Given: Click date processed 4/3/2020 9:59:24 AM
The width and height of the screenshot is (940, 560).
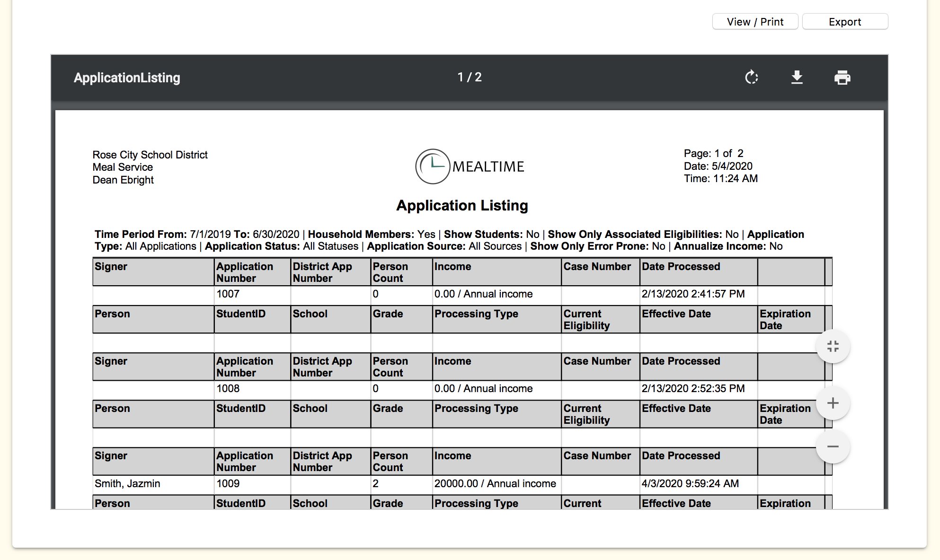Looking at the screenshot, I should (690, 483).
